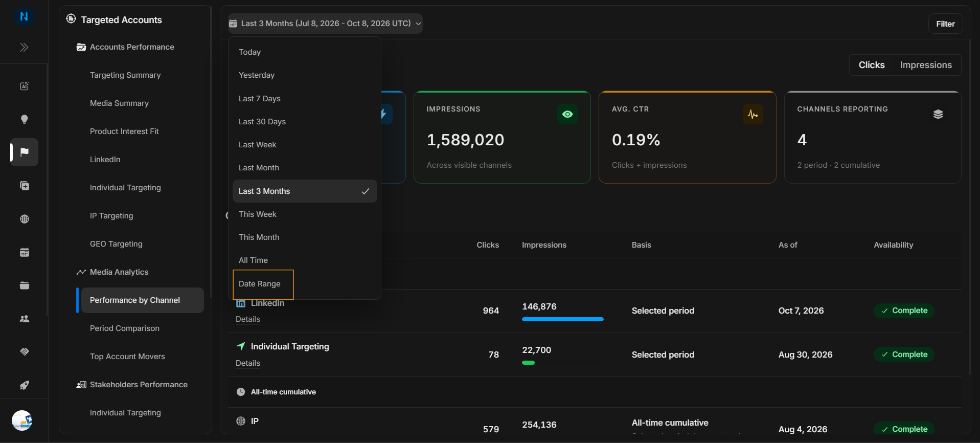Click the Complete badge for Oct 7, 2026
Screen dimensions: 980x443
click(x=904, y=311)
